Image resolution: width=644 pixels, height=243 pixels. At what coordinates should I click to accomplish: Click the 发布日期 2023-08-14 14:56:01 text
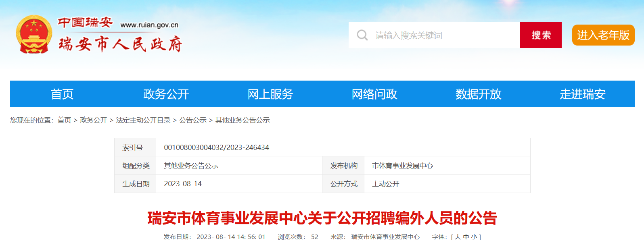(x=214, y=237)
